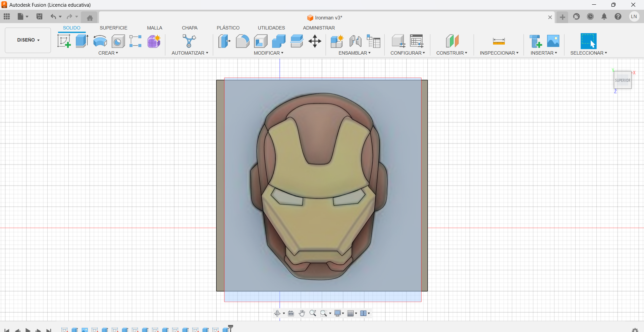Screen dimensions: 644x332
Task: Open the File menu
Action: point(23,16)
